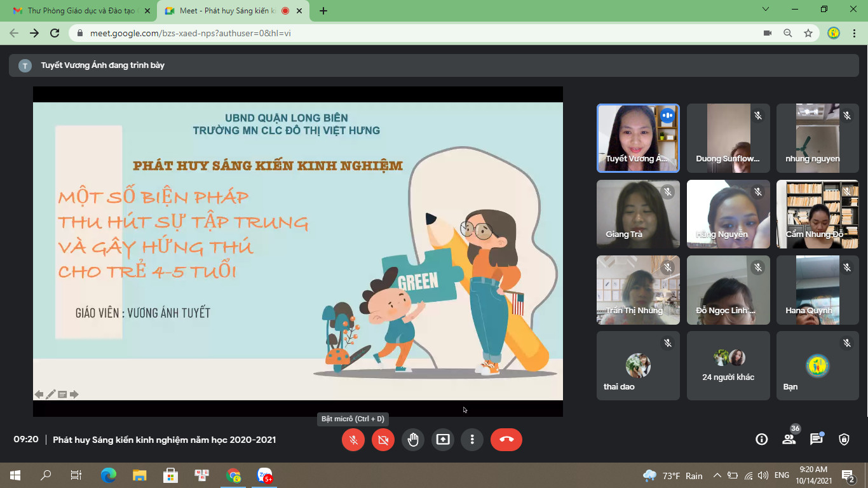Select the slide pen tool
The width and height of the screenshot is (868, 488).
point(51,395)
